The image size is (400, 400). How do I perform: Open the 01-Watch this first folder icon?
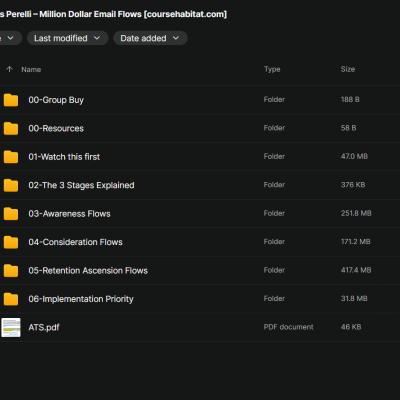(11, 157)
